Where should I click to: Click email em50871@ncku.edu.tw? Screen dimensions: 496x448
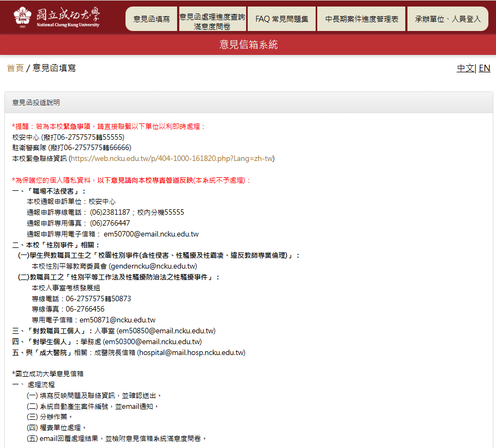click(x=117, y=320)
